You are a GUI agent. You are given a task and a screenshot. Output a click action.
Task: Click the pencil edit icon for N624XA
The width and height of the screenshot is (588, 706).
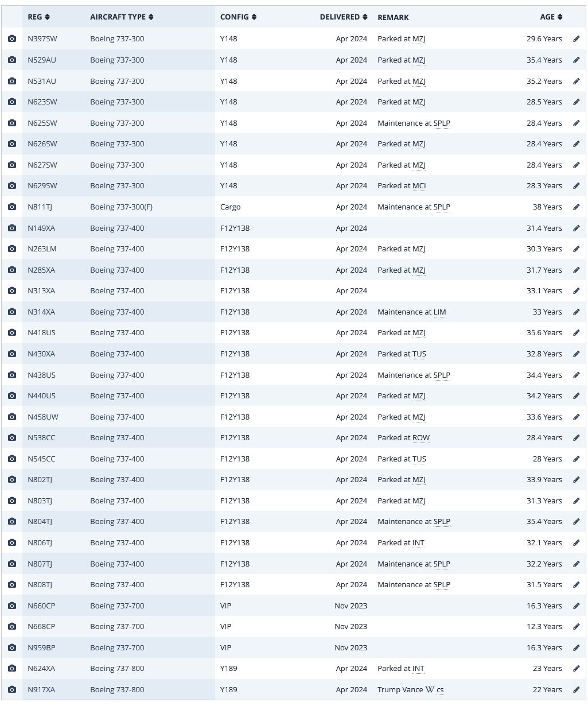pyautogui.click(x=577, y=668)
